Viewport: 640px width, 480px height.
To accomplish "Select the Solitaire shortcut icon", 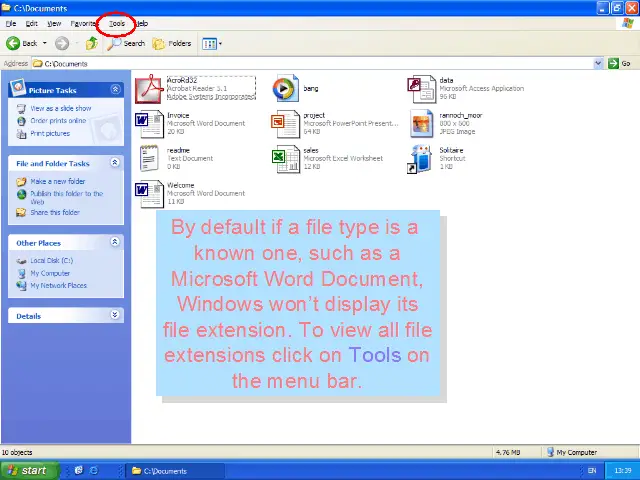I will pyautogui.click(x=421, y=158).
